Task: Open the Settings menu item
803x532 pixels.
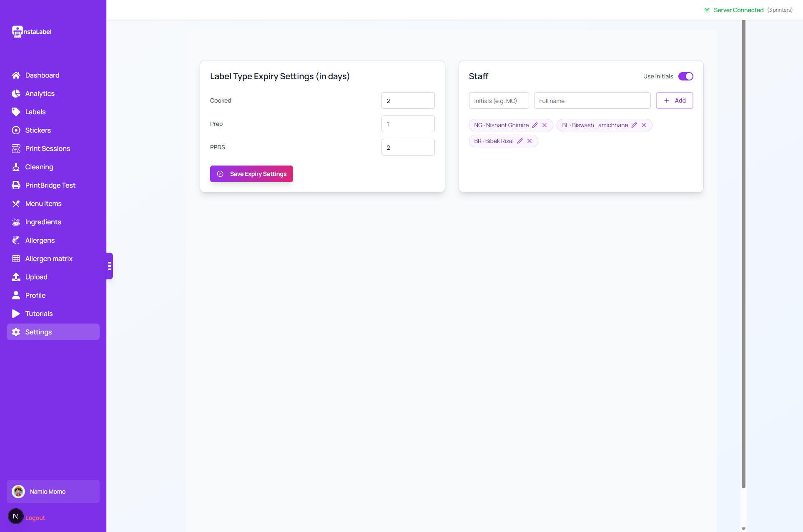Action: click(53, 332)
